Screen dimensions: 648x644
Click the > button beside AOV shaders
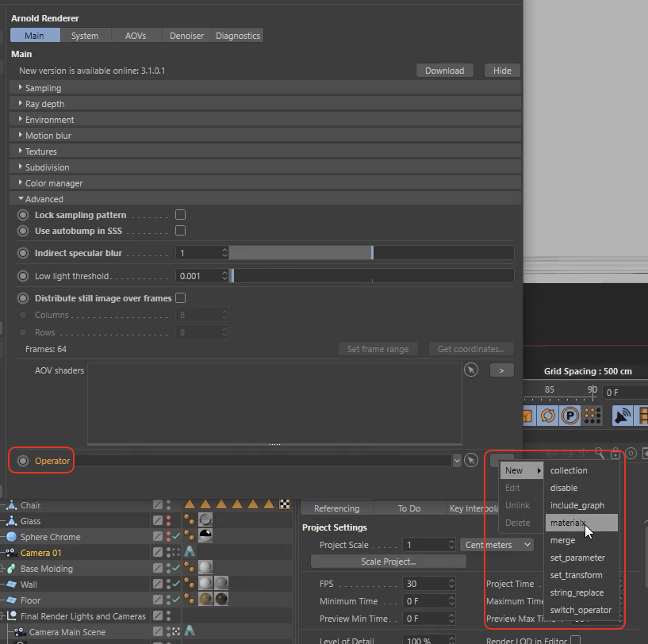coord(502,370)
